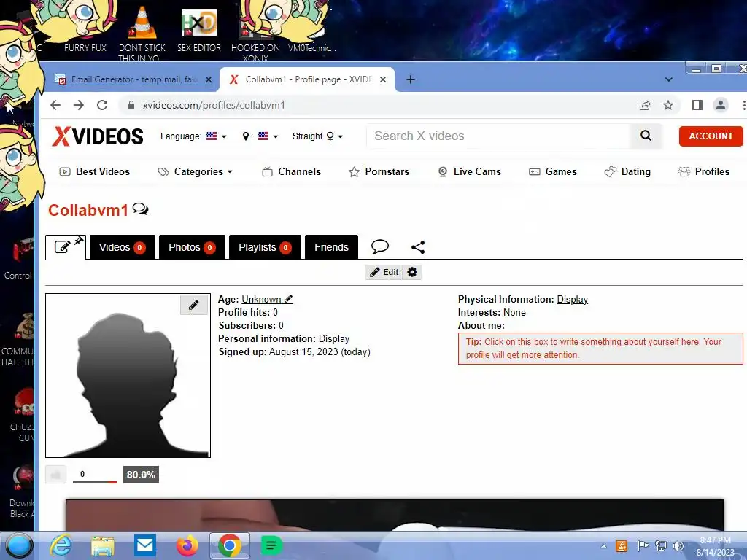Click the thumbs up rating button

point(55,475)
